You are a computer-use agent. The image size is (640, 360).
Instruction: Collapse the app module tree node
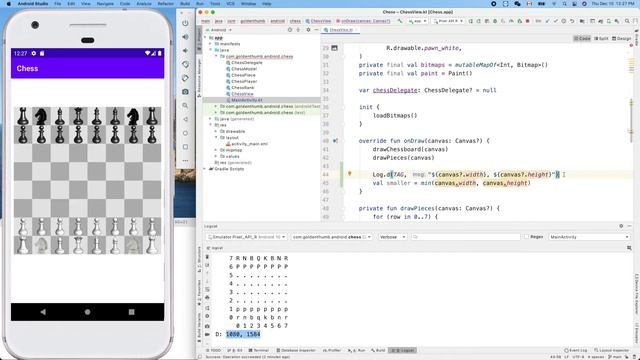206,38
